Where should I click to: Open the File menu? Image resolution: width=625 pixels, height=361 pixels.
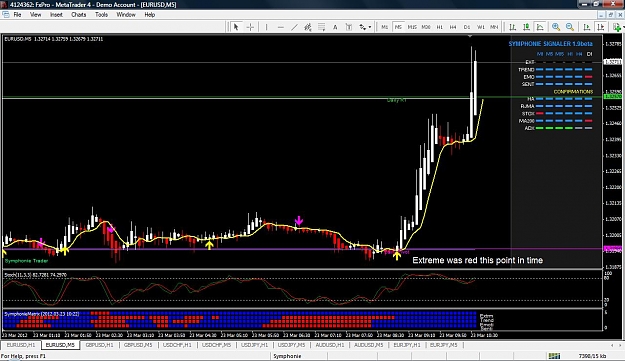(18, 15)
